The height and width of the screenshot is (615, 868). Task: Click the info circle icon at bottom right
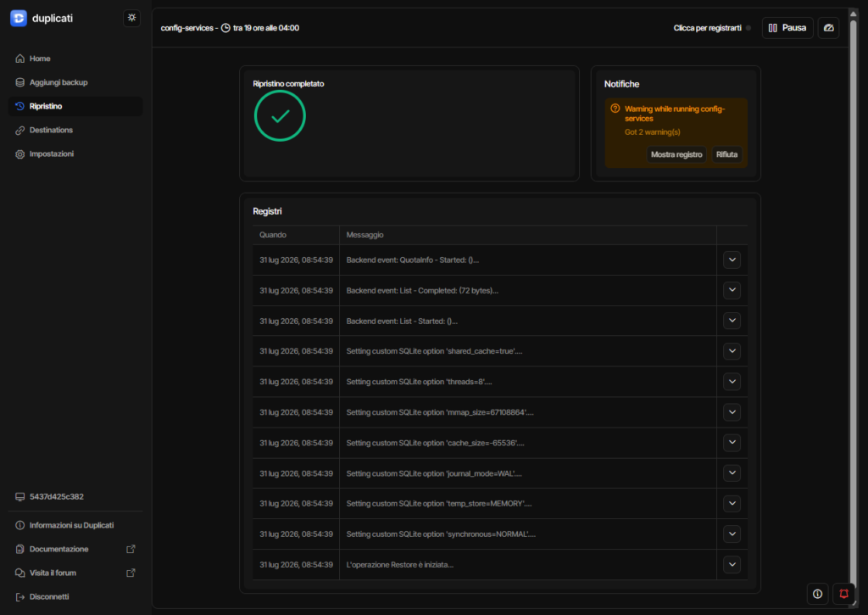click(x=817, y=594)
